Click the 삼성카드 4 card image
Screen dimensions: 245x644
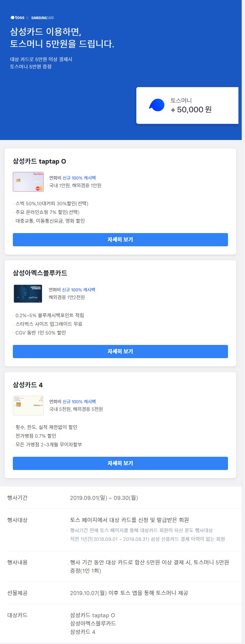pyautogui.click(x=28, y=405)
